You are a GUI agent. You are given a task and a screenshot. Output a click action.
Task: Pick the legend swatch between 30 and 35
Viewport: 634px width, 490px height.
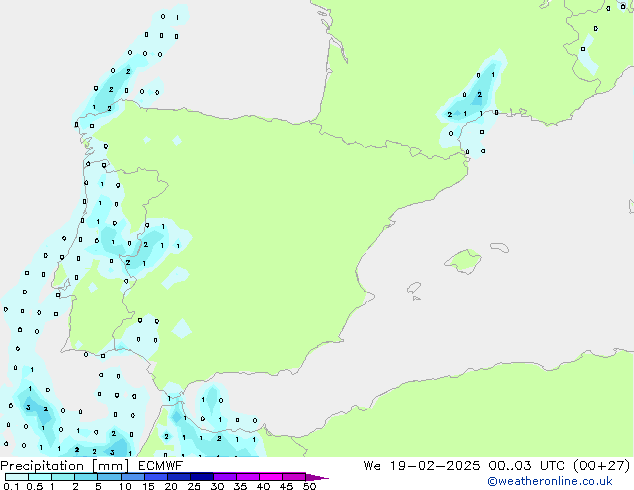pyautogui.click(x=225, y=477)
